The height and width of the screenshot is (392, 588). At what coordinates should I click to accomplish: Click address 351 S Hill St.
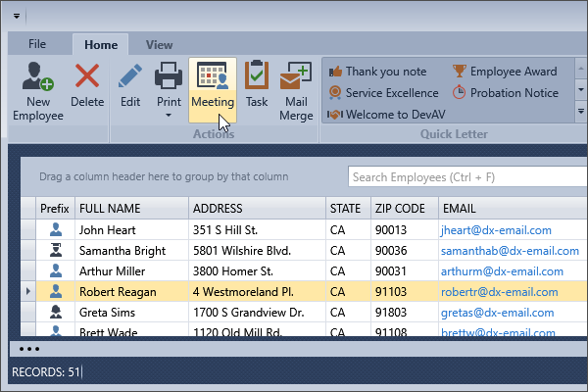pos(257,229)
